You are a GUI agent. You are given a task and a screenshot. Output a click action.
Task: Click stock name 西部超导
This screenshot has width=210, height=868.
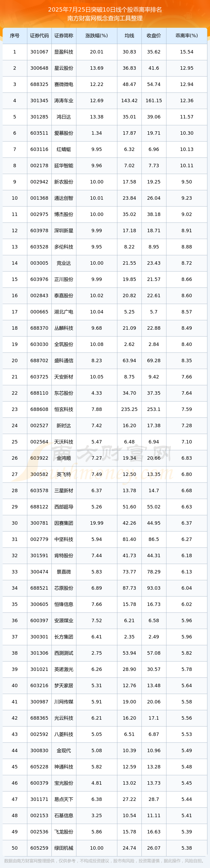64,507
